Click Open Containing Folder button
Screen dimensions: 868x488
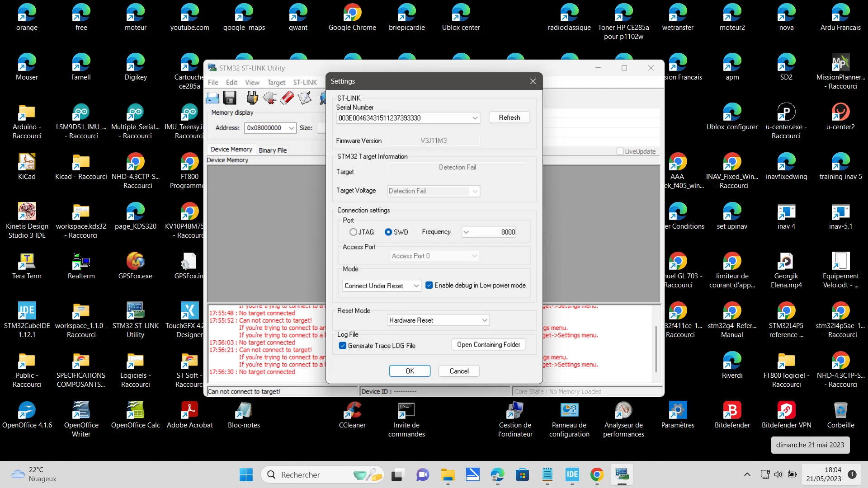[488, 344]
